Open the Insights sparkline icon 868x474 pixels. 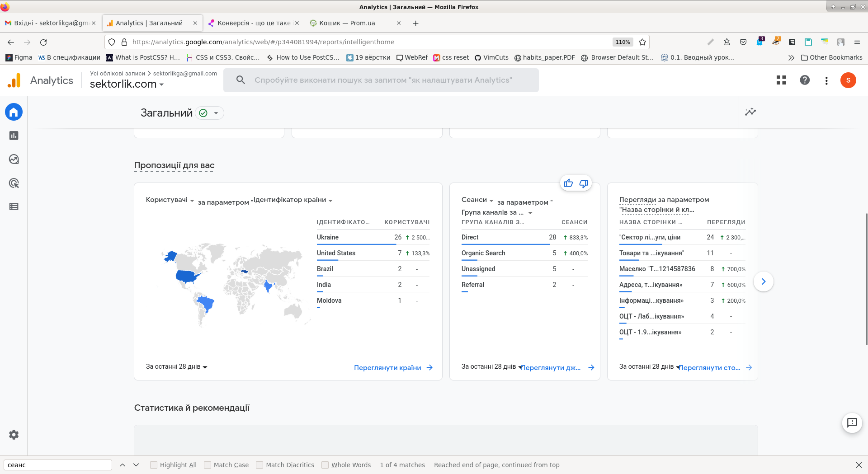click(x=750, y=112)
